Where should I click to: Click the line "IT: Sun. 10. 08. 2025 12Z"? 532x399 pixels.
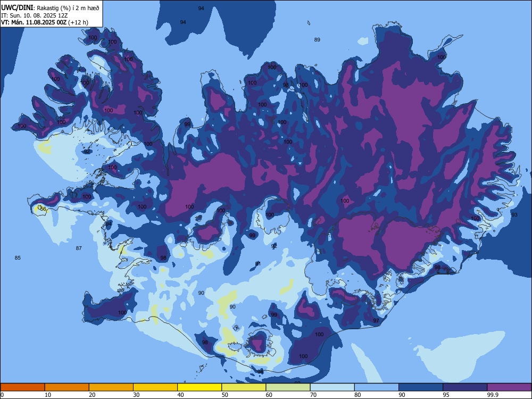34,15
